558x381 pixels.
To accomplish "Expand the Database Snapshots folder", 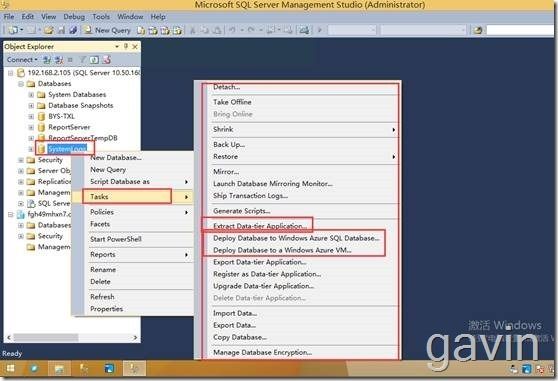I will [x=31, y=106].
